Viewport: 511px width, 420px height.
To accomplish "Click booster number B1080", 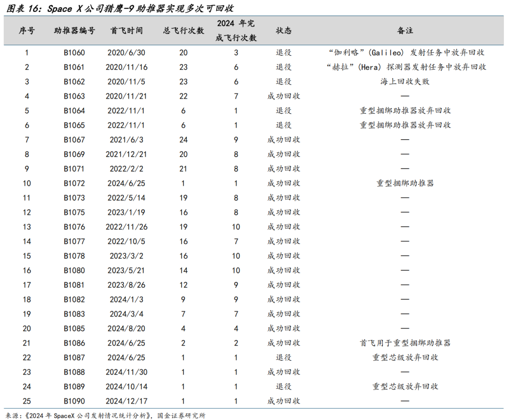I will (74, 271).
